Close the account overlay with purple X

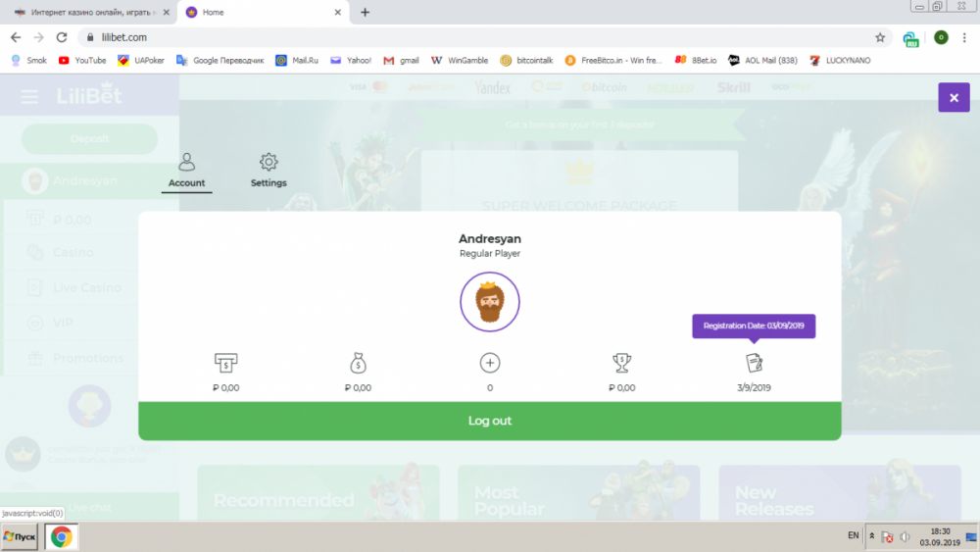pos(954,97)
